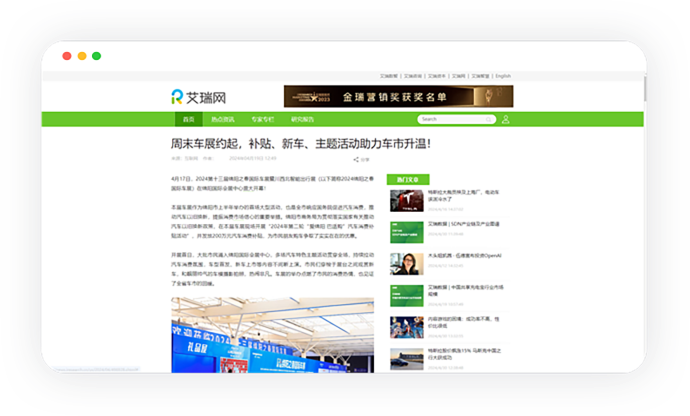
Task: Open the car on road thumbnail
Action: (x=407, y=359)
